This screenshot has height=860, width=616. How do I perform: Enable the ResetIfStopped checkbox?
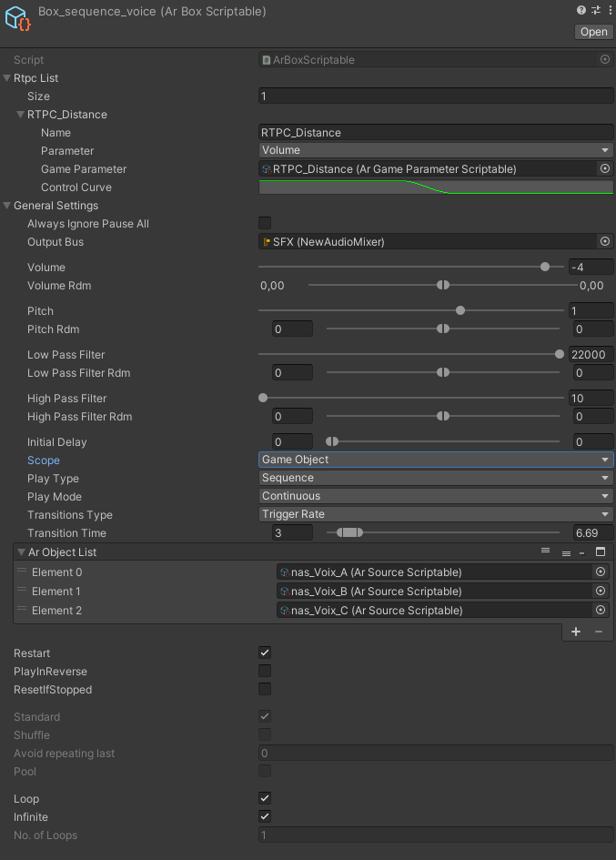click(265, 689)
